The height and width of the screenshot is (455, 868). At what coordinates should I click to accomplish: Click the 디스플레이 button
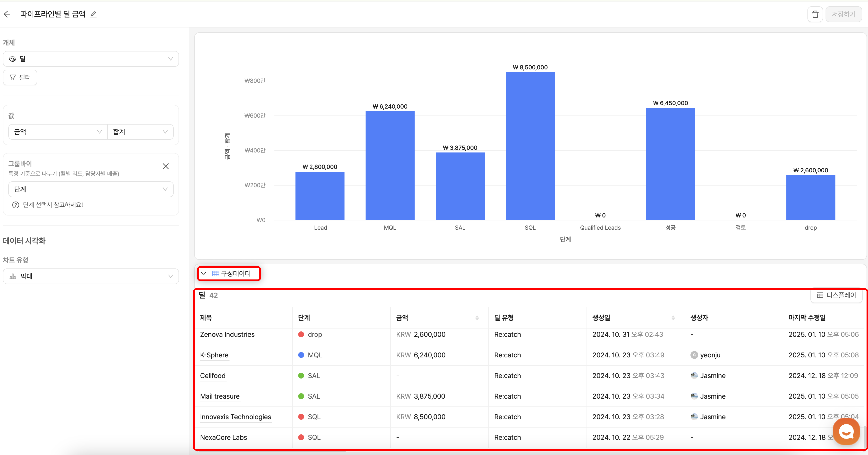point(836,295)
